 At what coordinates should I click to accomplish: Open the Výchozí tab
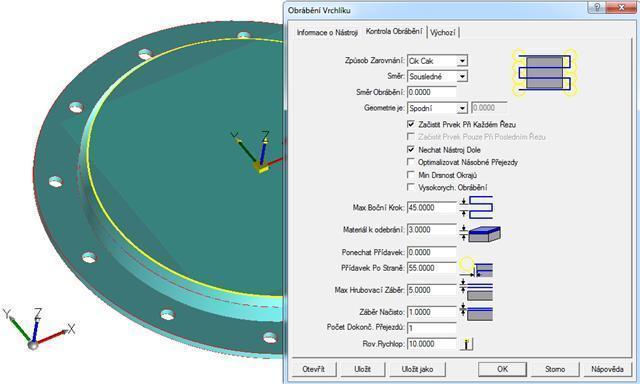point(443,32)
